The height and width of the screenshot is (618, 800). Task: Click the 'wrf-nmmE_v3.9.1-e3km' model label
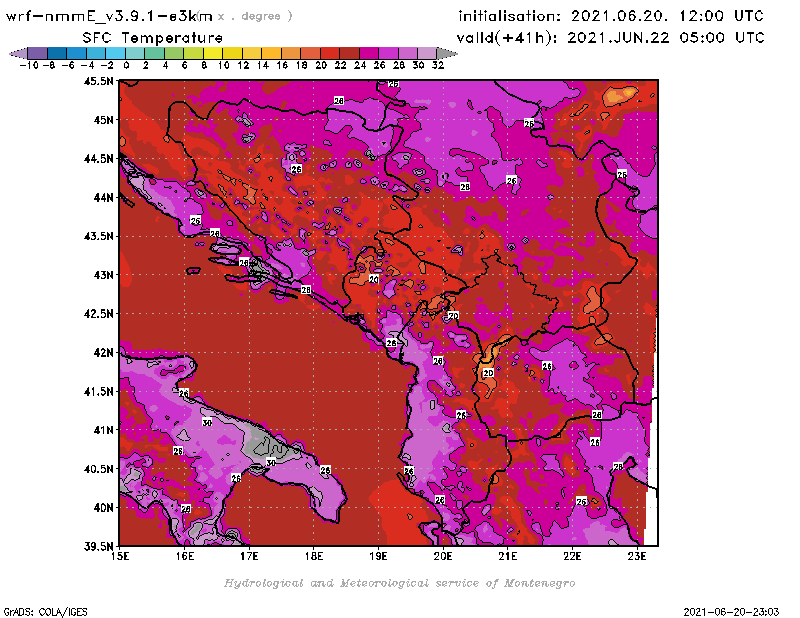[109, 16]
